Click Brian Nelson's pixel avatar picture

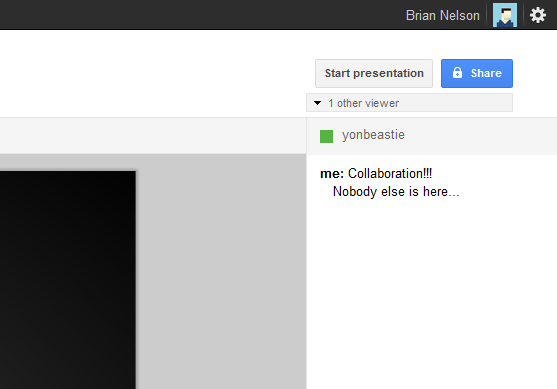point(505,15)
